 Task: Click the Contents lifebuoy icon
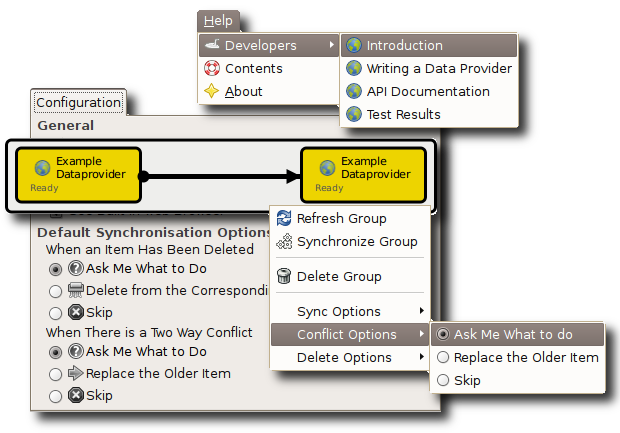pyautogui.click(x=212, y=68)
